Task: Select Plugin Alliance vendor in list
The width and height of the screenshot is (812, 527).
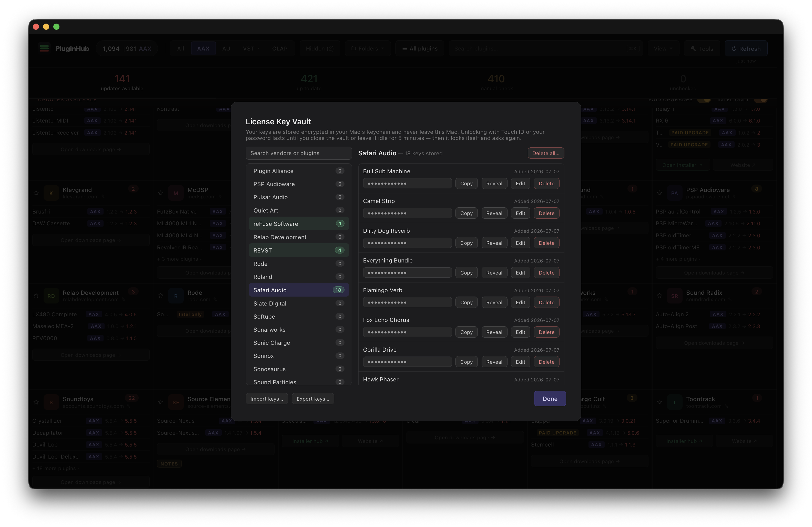Action: coord(299,171)
